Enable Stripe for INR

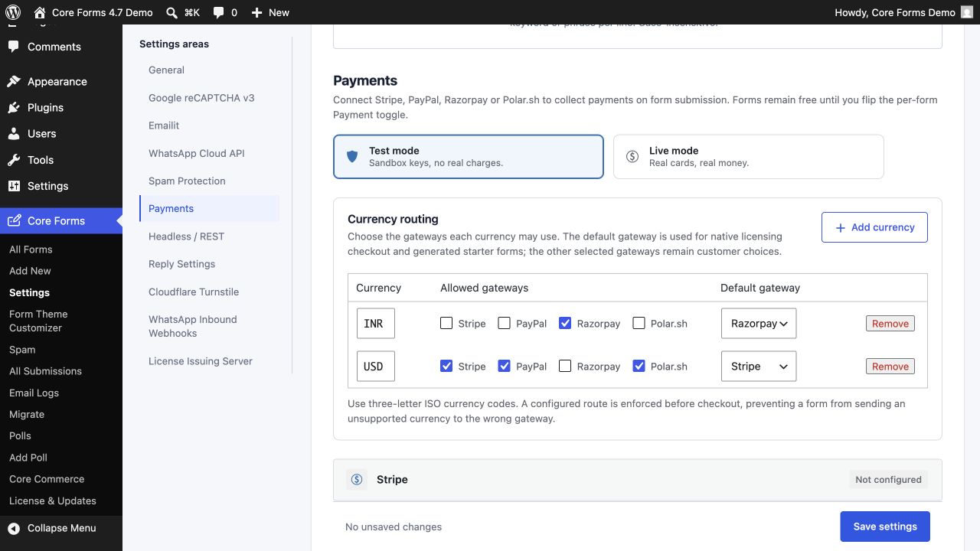(446, 323)
